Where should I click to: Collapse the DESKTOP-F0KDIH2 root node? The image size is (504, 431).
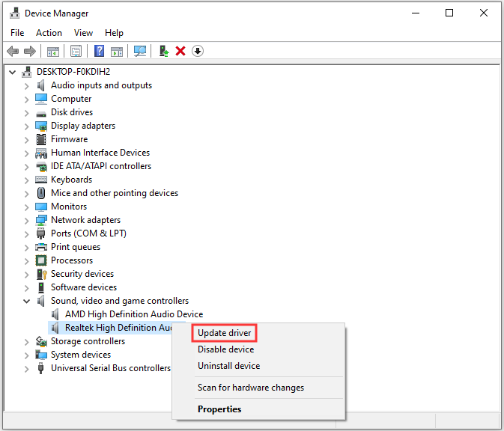point(13,72)
